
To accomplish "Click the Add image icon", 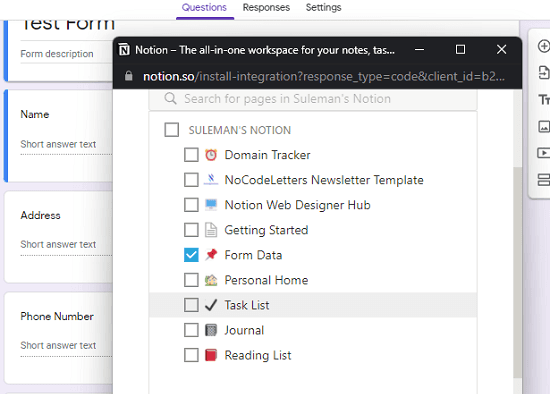I will coord(544,126).
